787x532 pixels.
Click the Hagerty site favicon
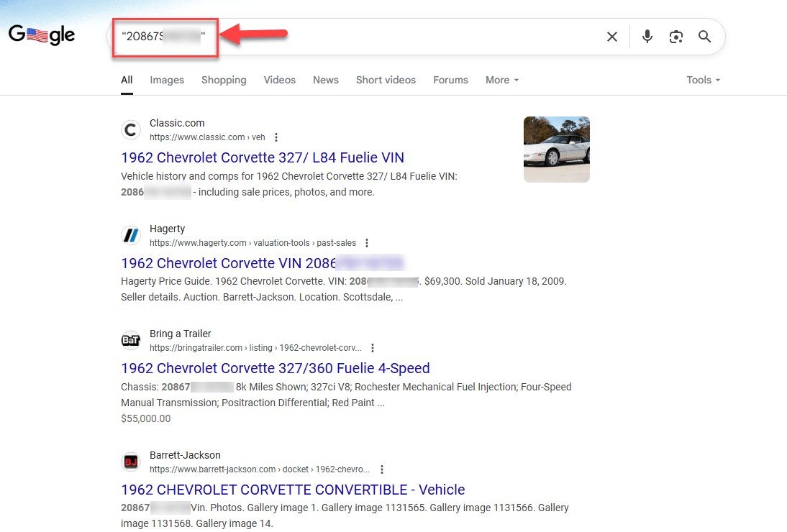(x=131, y=235)
